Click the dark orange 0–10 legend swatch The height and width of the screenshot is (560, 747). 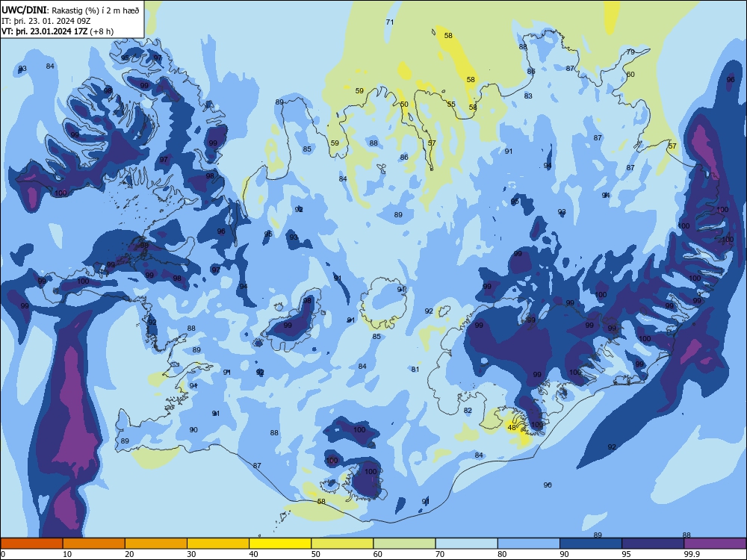click(31, 544)
